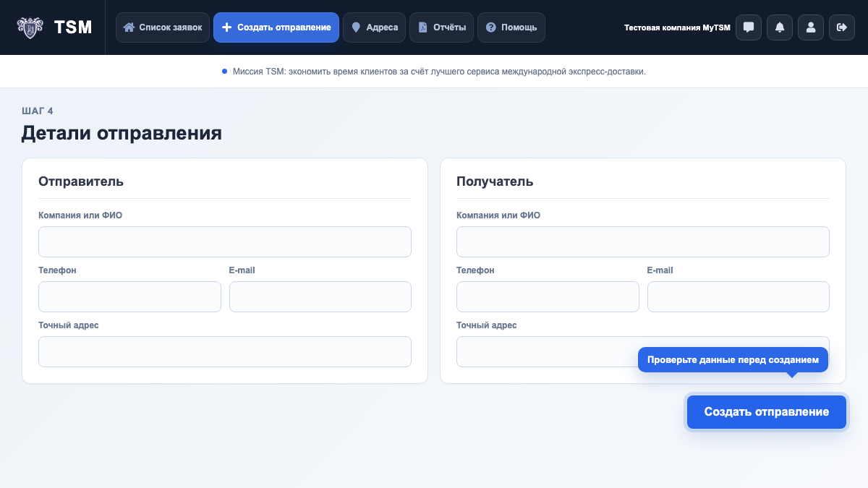Click the Проверьте данные перед созданием tooltip

[x=733, y=359]
